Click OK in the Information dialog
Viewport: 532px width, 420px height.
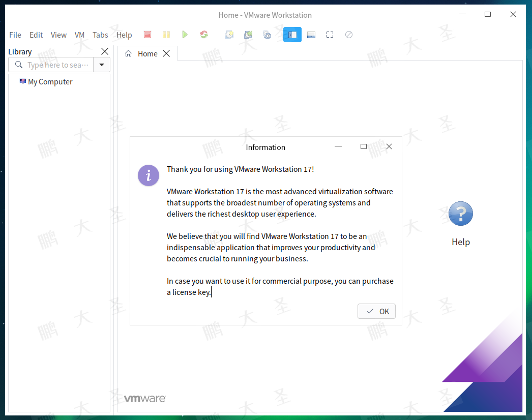(x=376, y=311)
